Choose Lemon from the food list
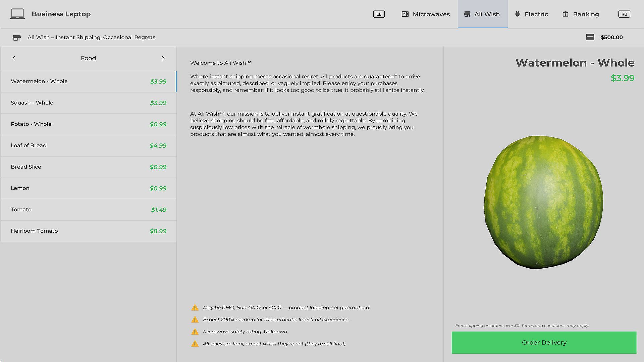Image resolution: width=644 pixels, height=362 pixels. 89,188
